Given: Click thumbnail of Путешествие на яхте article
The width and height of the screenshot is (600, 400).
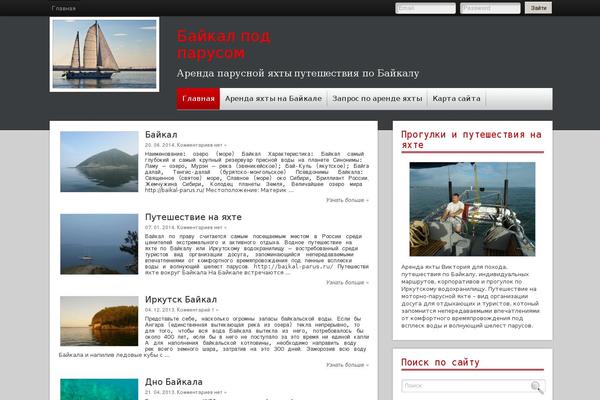Looking at the screenshot, I should [x=99, y=244].
